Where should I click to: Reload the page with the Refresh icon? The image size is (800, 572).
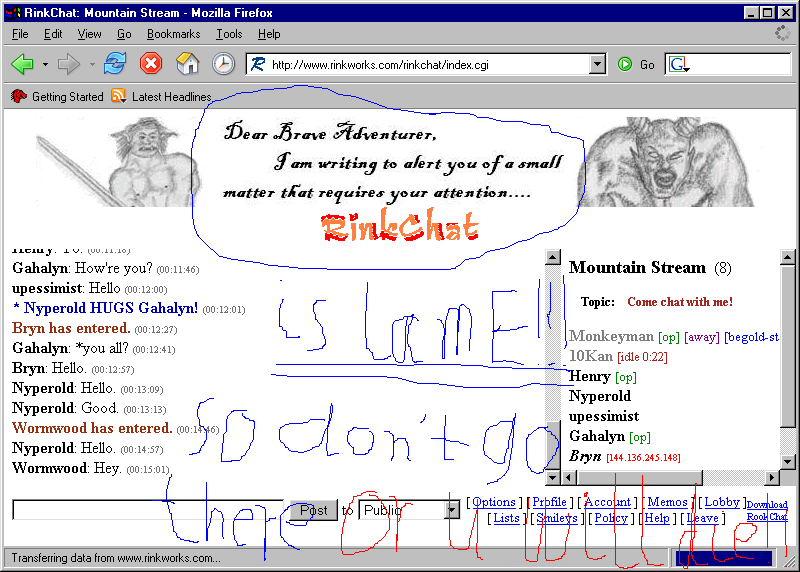[115, 64]
